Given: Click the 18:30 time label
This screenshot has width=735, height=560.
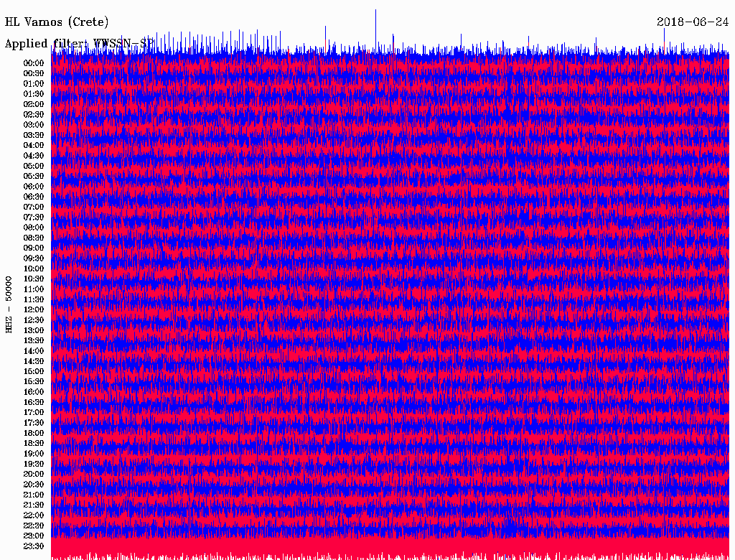Looking at the screenshot, I should 34,444.
